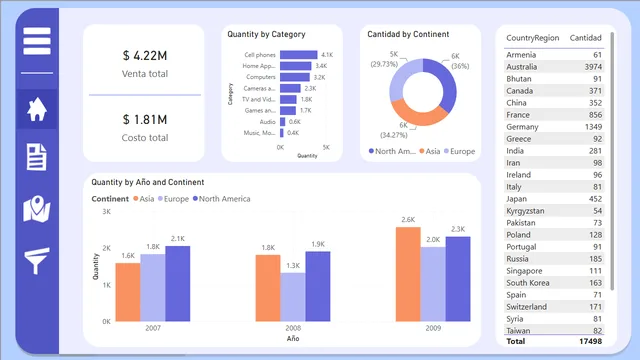The width and height of the screenshot is (640, 360).
Task: Select the 2009 Asia bar labeled 2.6K
Action: (408, 274)
